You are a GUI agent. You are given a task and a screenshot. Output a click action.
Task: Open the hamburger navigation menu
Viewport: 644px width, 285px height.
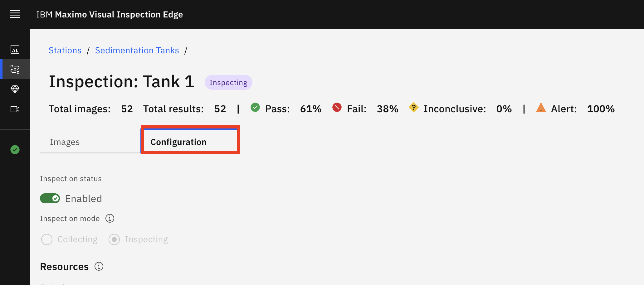(15, 14)
